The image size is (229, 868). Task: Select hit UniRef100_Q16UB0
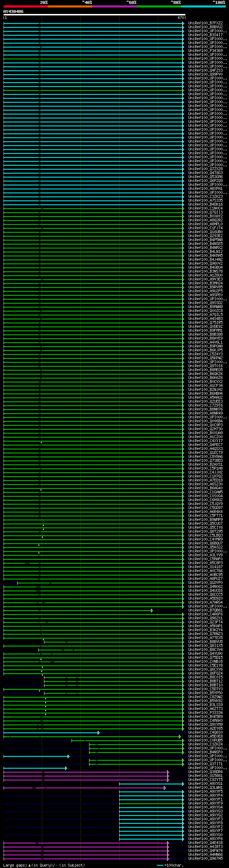205,232
